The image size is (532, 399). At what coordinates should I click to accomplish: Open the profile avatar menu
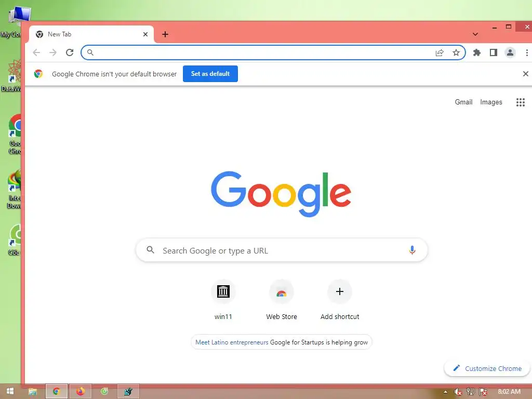coord(510,52)
